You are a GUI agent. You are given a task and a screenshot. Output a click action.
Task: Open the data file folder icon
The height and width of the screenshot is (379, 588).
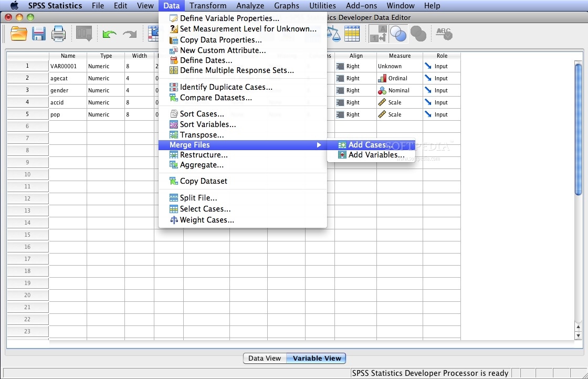19,34
